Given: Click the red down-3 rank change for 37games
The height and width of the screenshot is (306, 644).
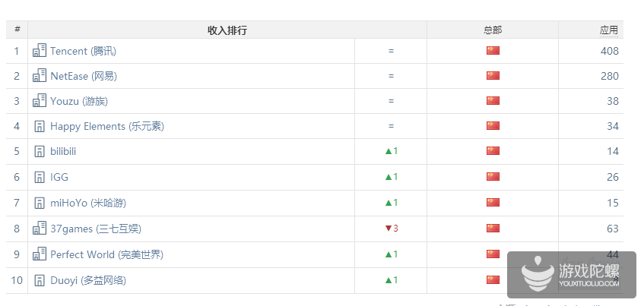Looking at the screenshot, I should coord(391,229).
